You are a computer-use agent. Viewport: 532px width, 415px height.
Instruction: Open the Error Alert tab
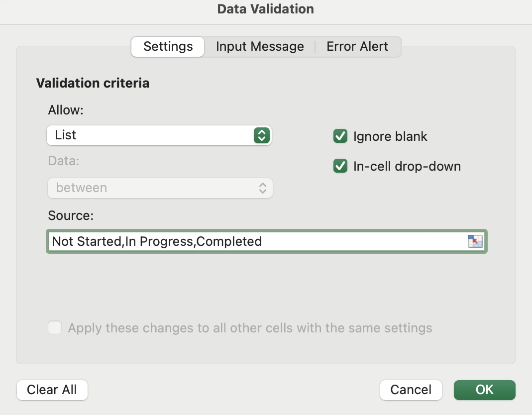pyautogui.click(x=357, y=46)
